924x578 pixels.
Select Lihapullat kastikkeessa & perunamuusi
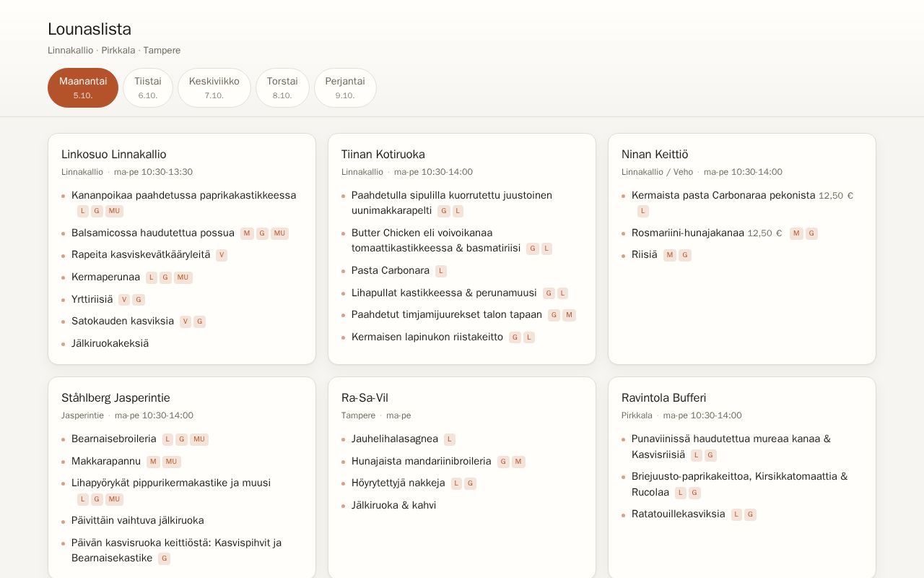pyautogui.click(x=444, y=293)
